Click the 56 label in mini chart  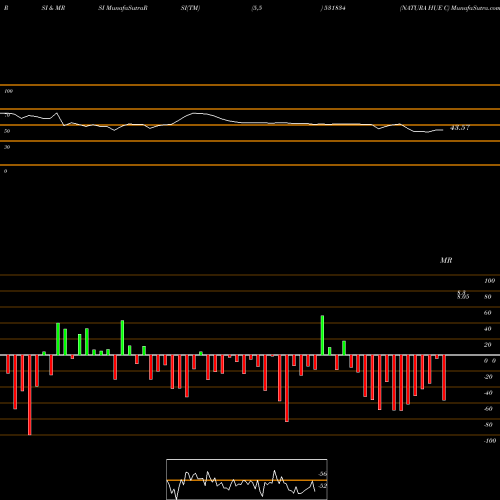[322, 474]
